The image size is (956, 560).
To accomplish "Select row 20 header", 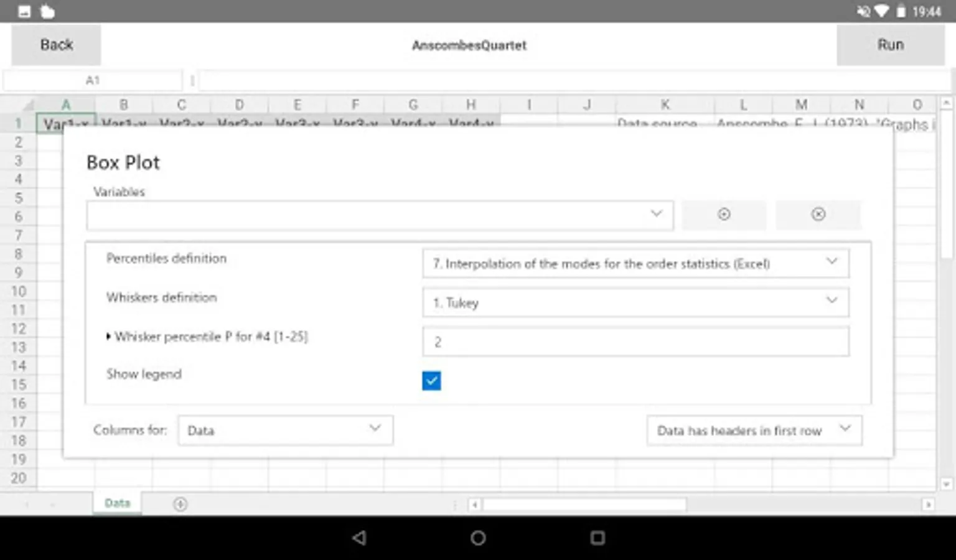I will pos(19,478).
